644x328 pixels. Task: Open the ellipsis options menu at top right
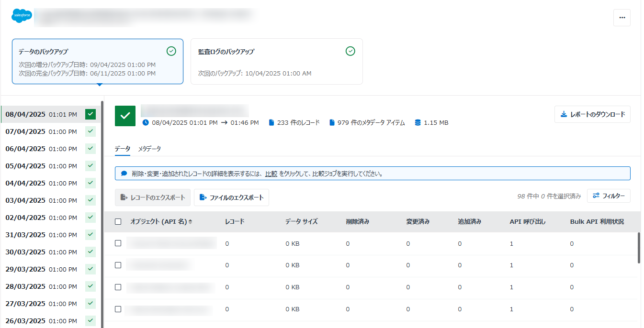pos(622,17)
